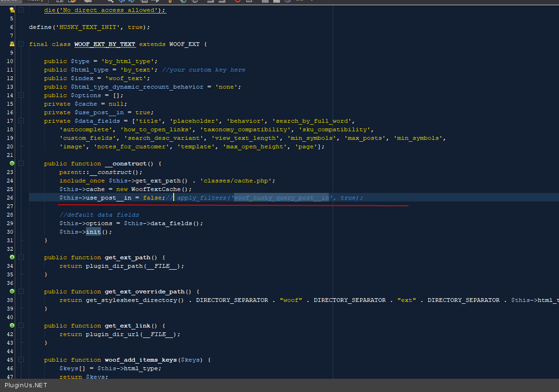Click the gutter annotation icon beside get_ext_link
The image size is (559, 392).
point(12,326)
